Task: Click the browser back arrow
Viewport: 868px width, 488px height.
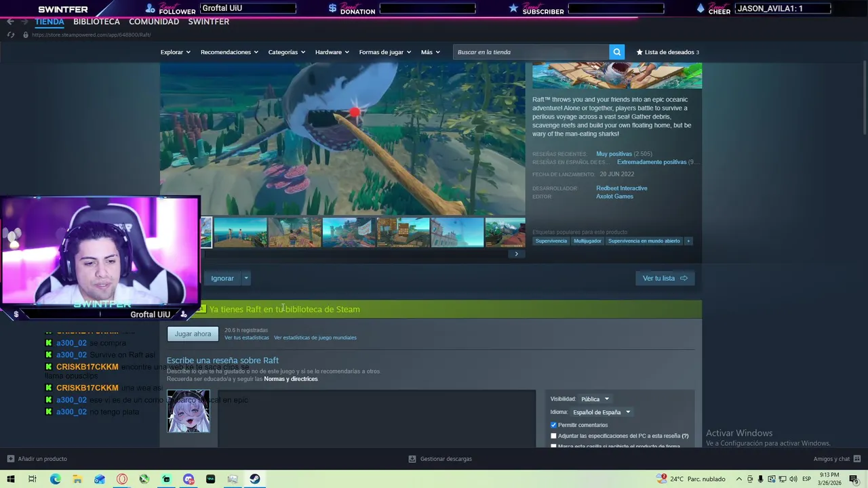Action: click(10, 22)
